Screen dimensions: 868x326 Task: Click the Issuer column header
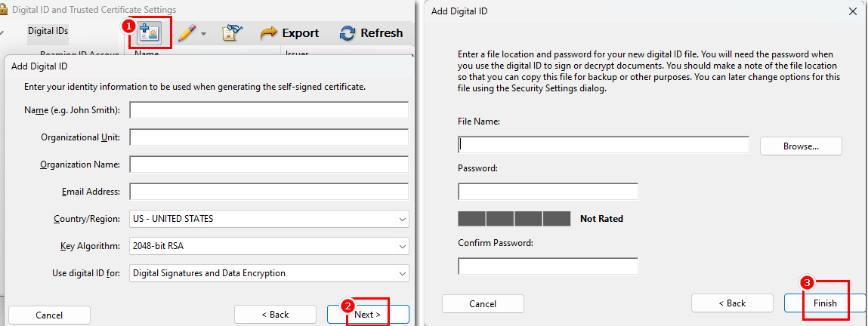297,54
